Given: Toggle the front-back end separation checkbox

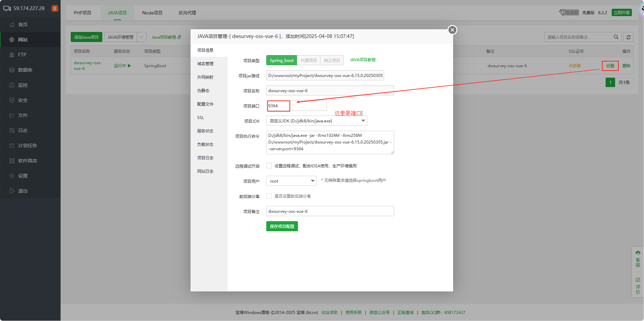Looking at the screenshot, I should tap(269, 196).
